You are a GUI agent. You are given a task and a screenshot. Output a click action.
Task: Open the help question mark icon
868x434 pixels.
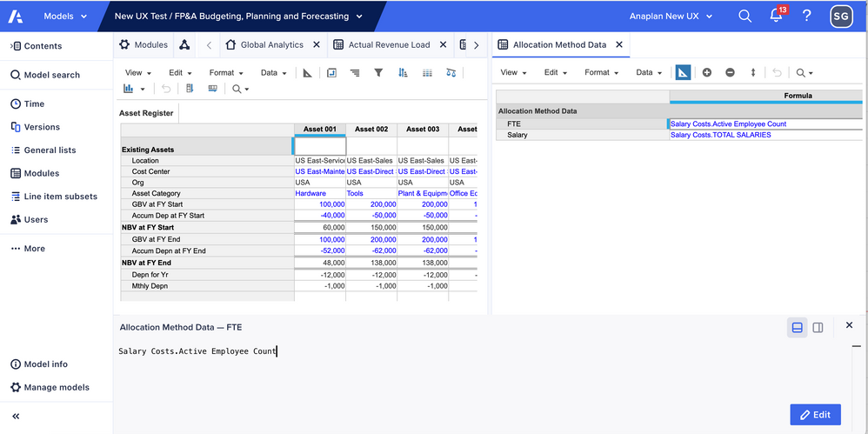coord(807,16)
